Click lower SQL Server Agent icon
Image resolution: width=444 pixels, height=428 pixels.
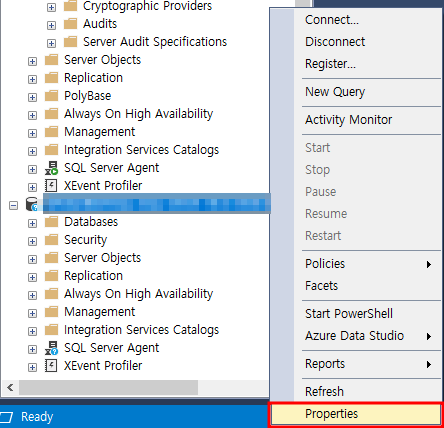51,348
